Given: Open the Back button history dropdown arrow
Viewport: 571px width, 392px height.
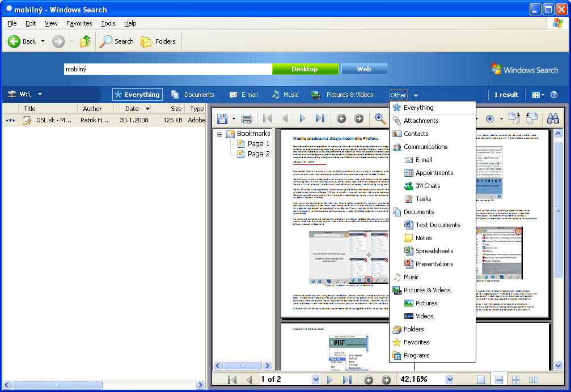Looking at the screenshot, I should click(43, 41).
